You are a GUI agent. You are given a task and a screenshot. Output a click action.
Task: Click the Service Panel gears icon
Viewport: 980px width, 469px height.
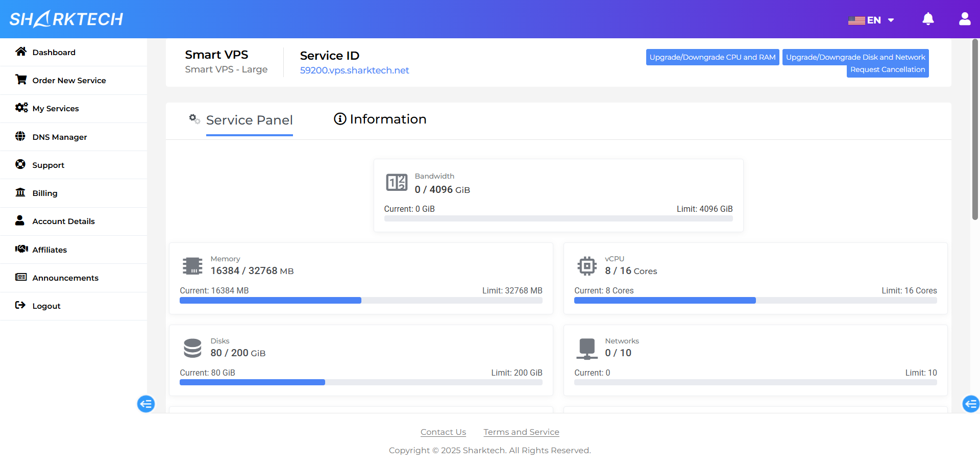194,119
